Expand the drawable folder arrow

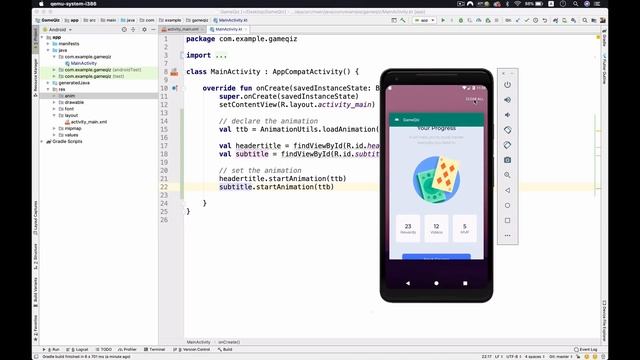point(54,102)
